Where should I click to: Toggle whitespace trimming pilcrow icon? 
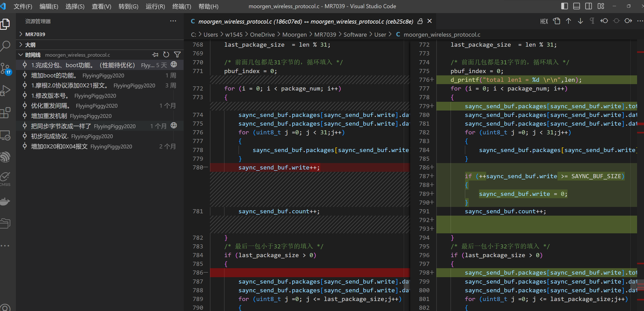tap(592, 21)
